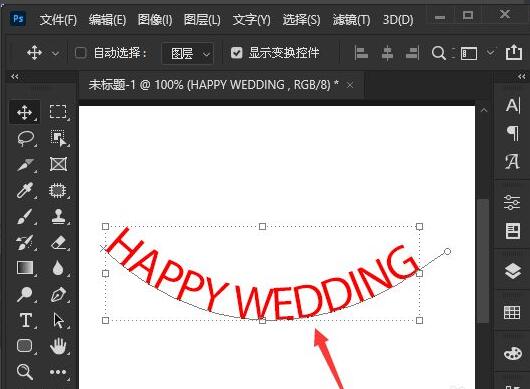The width and height of the screenshot is (530, 389).
Task: Open the Layers panel icon
Action: (512, 271)
